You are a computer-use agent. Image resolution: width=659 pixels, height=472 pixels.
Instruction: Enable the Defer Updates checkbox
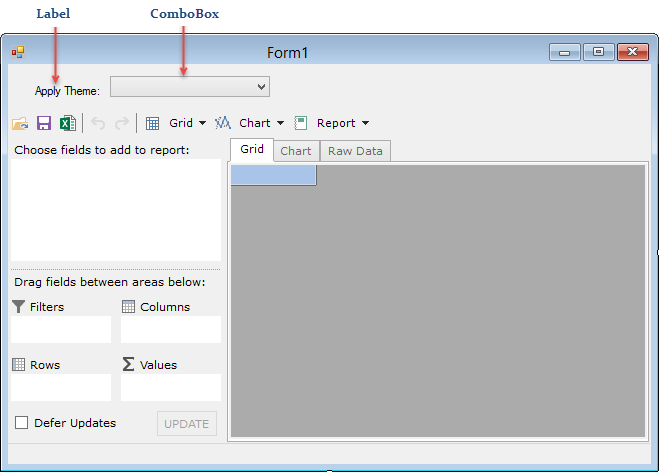tap(21, 423)
